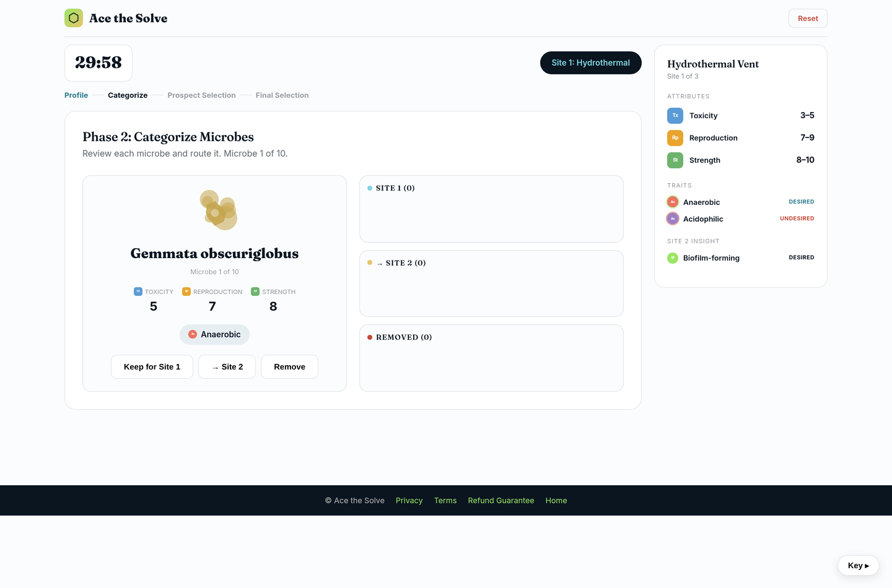The height and width of the screenshot is (588, 892).
Task: Click the Anaerobic chip icon on microbe card
Action: click(193, 334)
